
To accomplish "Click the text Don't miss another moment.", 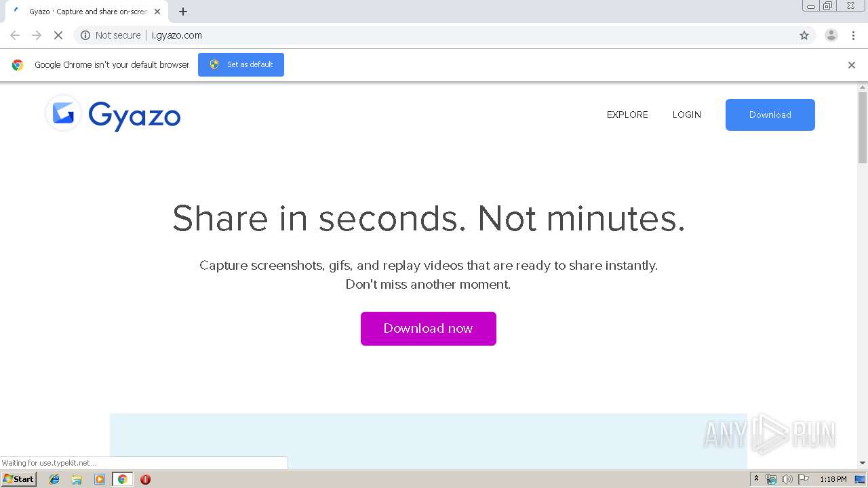I will tap(428, 285).
